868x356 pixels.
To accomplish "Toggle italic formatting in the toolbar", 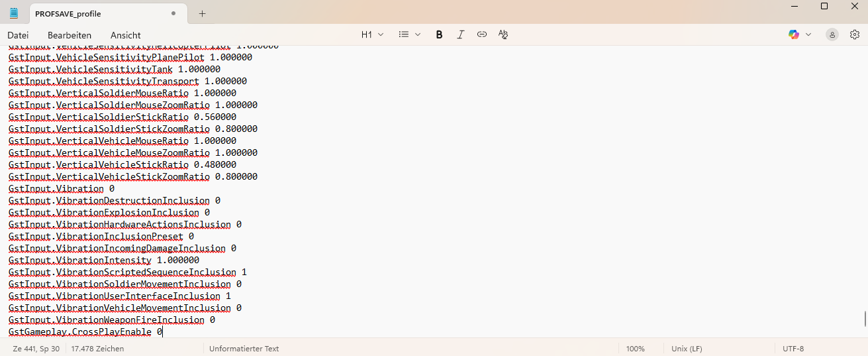I will 460,34.
